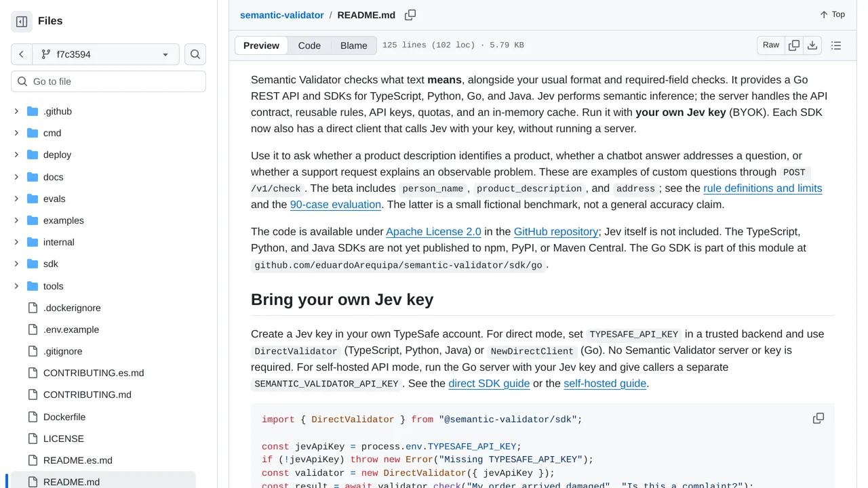Screen dimensions: 868x488
Task: Expand the cmd folder chevron
Action: (x=16, y=133)
